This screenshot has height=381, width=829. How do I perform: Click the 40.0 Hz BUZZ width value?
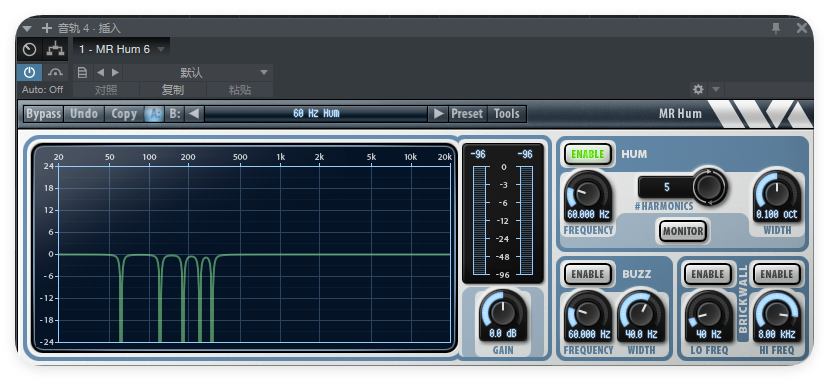[641, 334]
